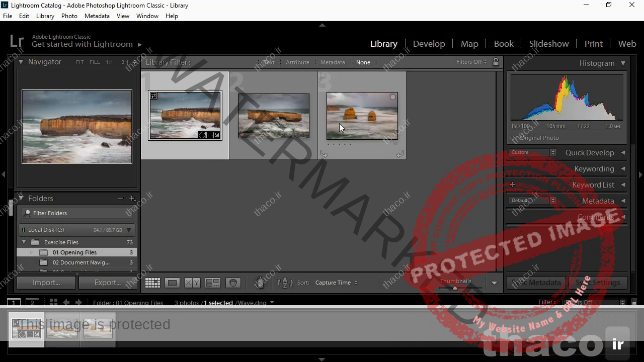
Task: Rotate third photo clockwise
Action: pos(400,154)
